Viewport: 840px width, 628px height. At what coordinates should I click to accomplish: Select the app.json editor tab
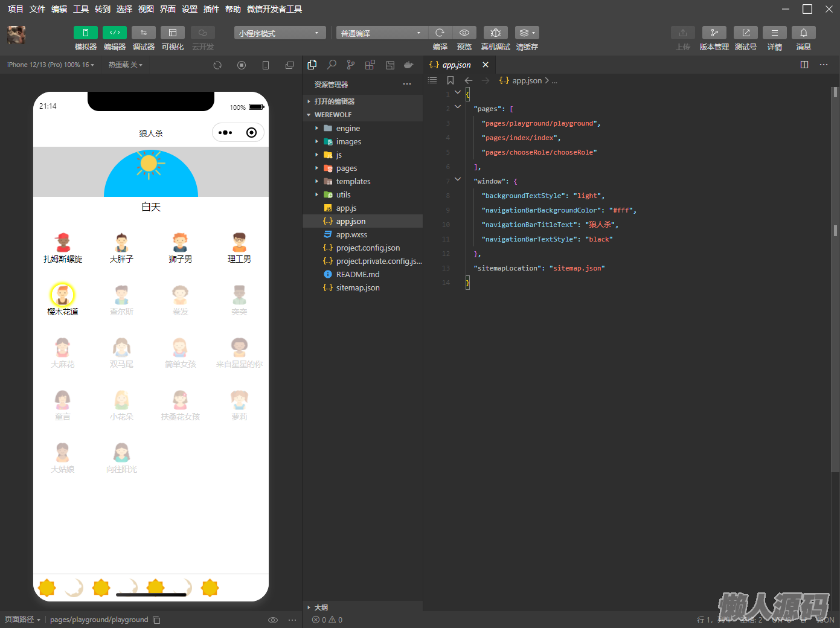tap(456, 65)
